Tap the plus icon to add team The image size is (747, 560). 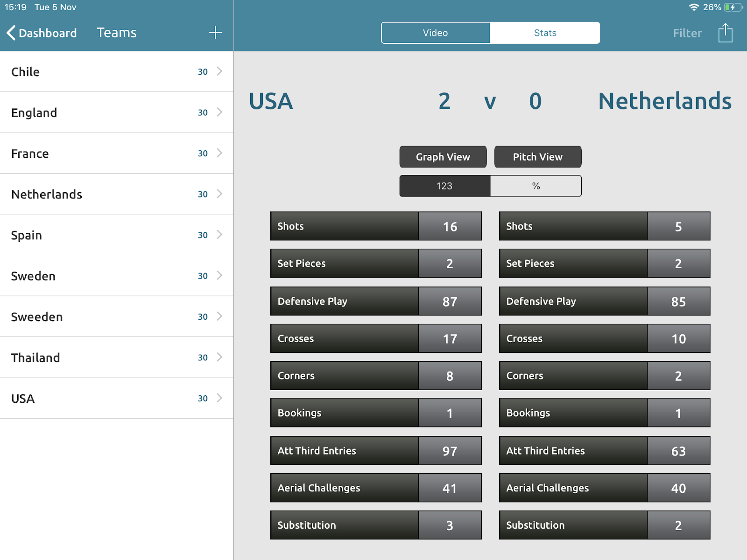[215, 33]
